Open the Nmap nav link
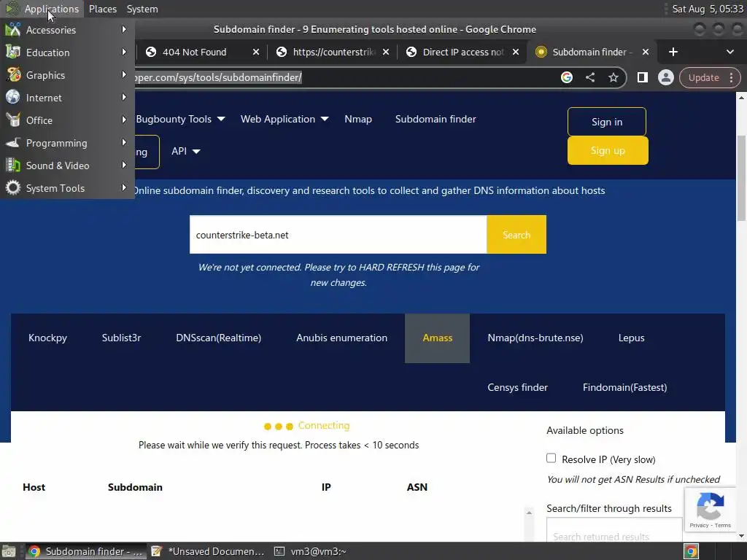The height and width of the screenshot is (560, 747). 358,119
